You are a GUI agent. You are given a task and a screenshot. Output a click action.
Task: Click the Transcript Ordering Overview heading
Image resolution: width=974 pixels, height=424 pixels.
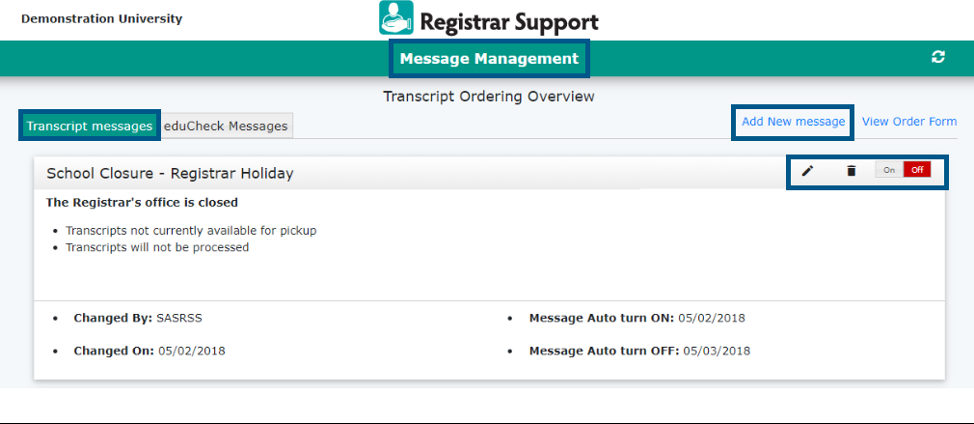pyautogui.click(x=489, y=97)
